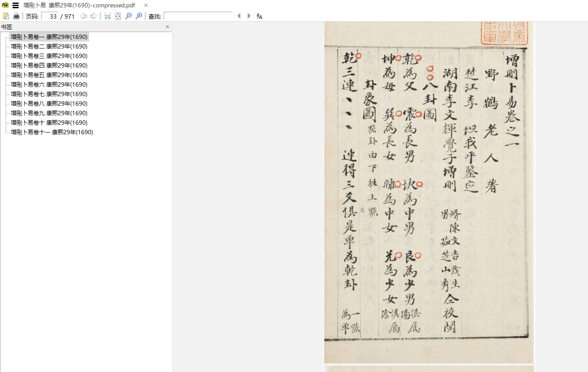Click the scanned book page image
Viewport: 588px width, 372px height.
click(x=430, y=192)
